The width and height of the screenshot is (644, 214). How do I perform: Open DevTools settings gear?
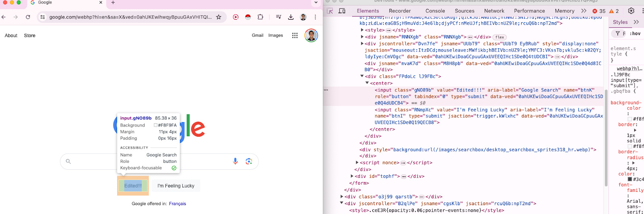[631, 11]
